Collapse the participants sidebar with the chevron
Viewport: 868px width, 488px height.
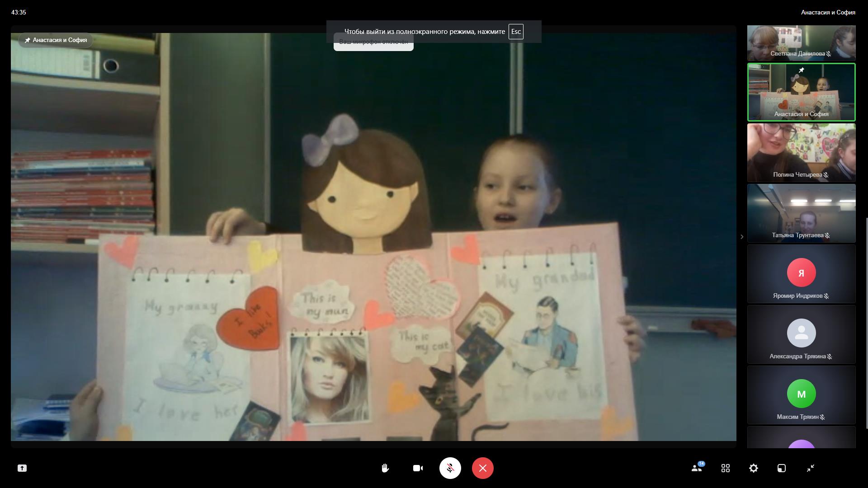click(741, 237)
